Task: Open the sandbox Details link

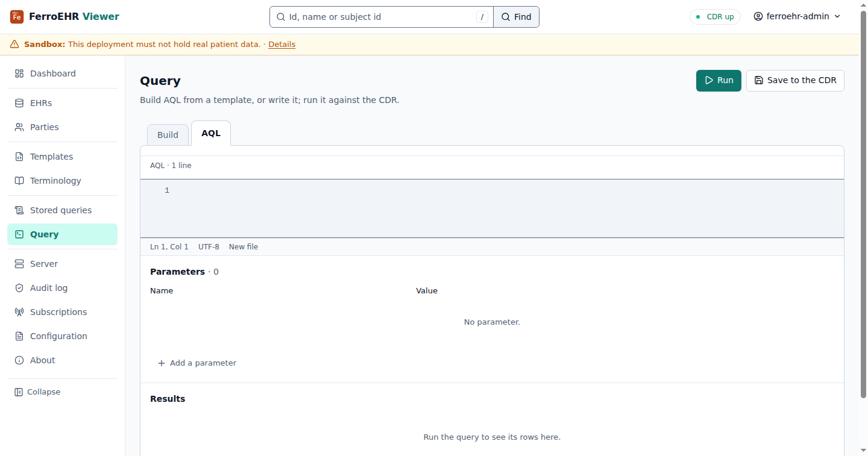Action: [281, 45]
